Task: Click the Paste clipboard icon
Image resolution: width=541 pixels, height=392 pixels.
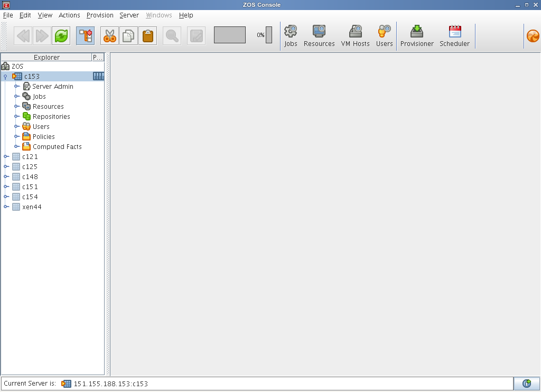Action: point(148,35)
